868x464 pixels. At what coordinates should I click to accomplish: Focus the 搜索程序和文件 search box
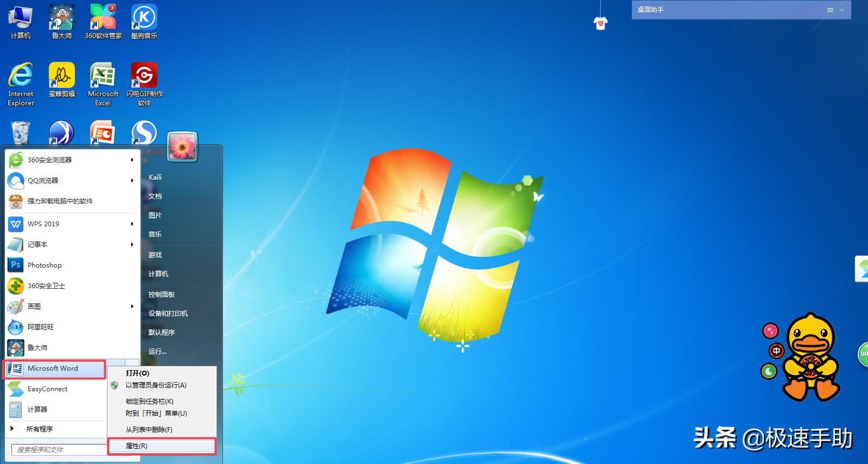click(59, 450)
